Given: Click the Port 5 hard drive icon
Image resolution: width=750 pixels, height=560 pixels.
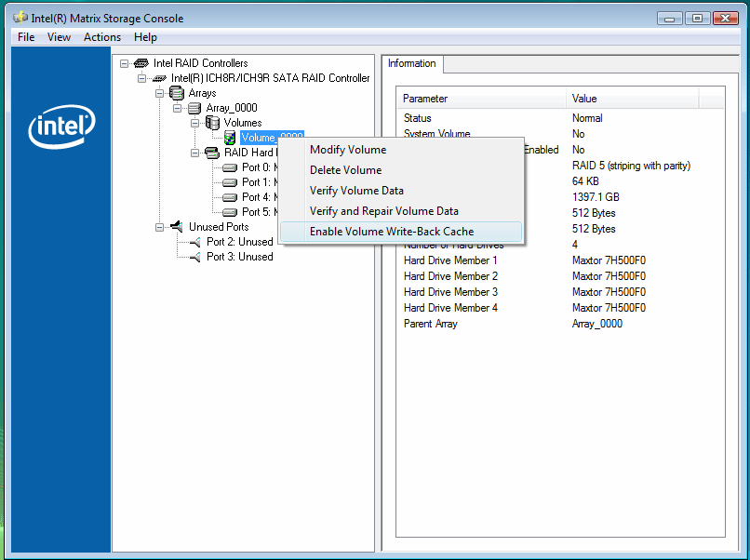Looking at the screenshot, I should [230, 212].
